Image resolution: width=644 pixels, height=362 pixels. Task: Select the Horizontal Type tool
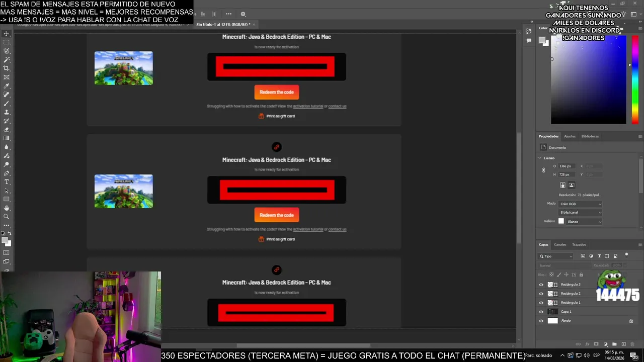[7, 182]
